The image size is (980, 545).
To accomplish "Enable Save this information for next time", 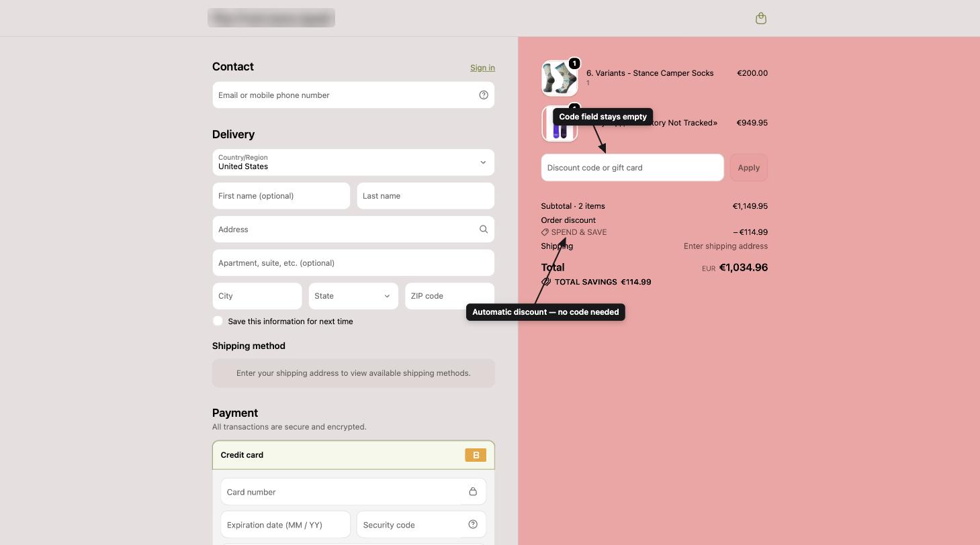I will [x=218, y=321].
